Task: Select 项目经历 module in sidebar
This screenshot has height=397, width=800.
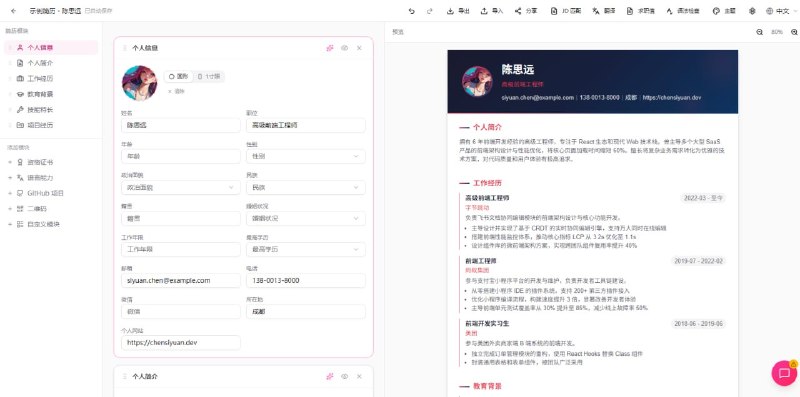Action: pos(51,125)
